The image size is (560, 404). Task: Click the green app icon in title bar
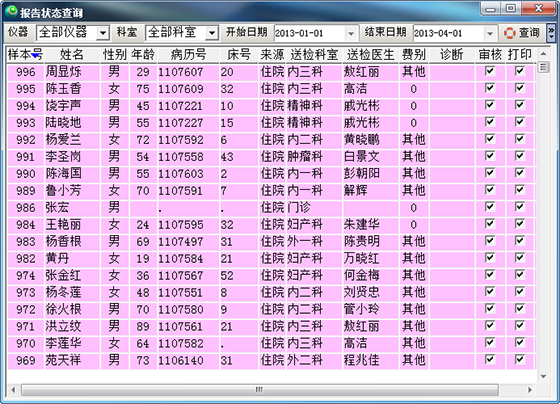11,11
